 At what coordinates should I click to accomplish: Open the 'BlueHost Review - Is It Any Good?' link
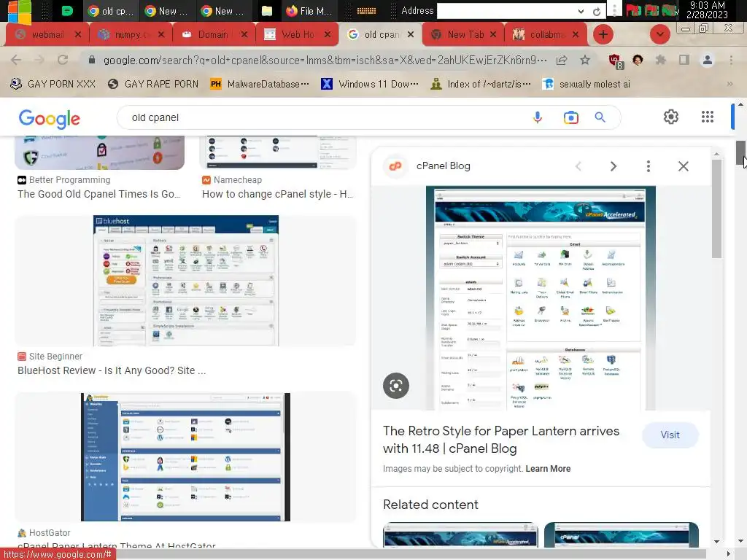tap(112, 370)
